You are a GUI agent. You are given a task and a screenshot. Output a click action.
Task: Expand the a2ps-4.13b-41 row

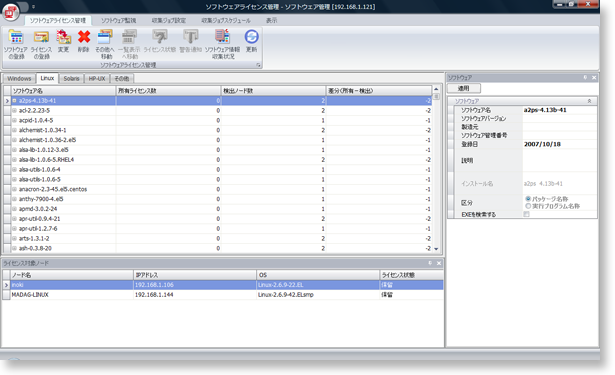(14, 101)
